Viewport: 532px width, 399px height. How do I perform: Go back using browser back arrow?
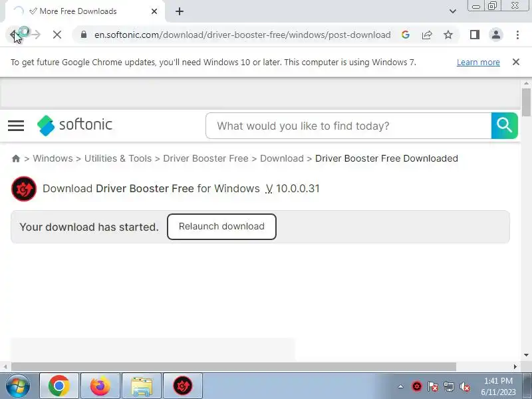[x=14, y=35]
